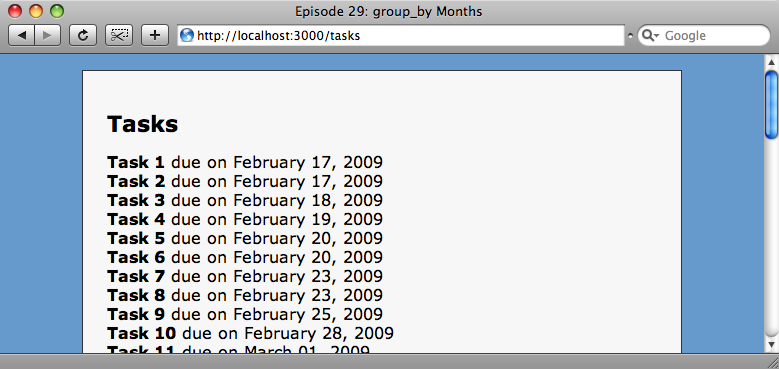The width and height of the screenshot is (779, 369).
Task: Click the blue vertical scrollbar thumb
Action: click(x=771, y=104)
